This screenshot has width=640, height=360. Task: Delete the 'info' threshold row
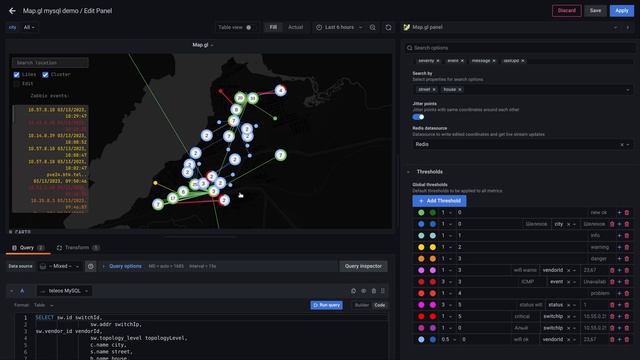click(x=627, y=236)
